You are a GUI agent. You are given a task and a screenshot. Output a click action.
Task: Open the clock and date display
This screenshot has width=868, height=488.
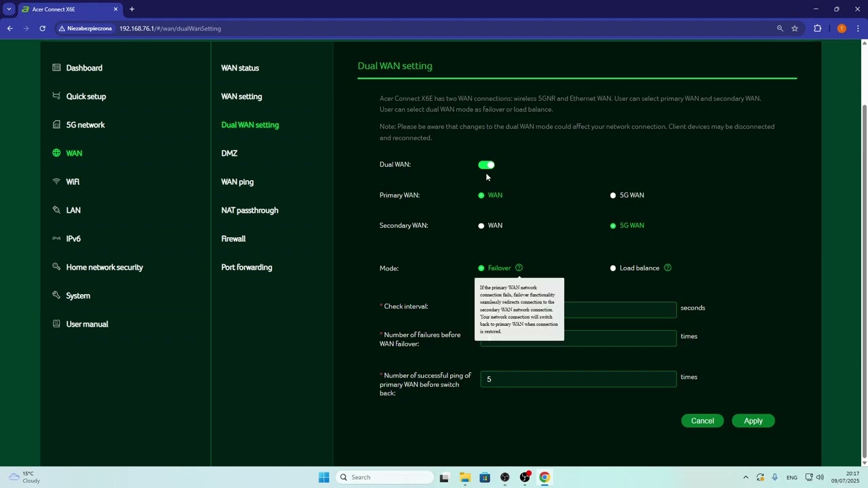(845, 477)
